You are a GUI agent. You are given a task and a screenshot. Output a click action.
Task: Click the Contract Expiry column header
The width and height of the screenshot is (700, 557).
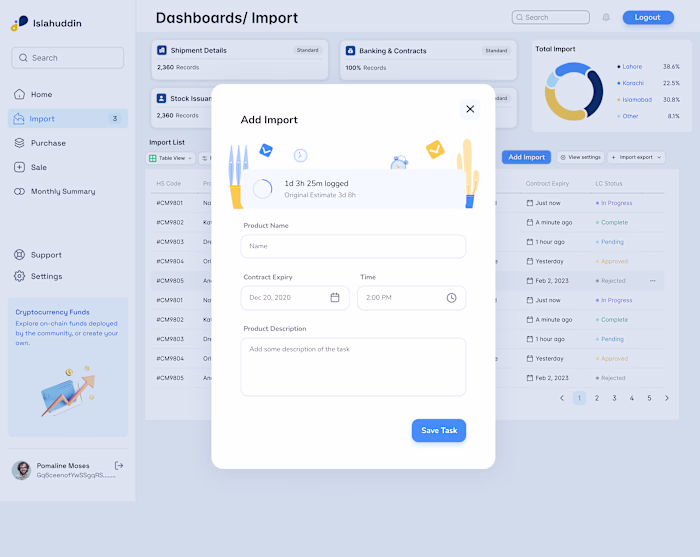(x=547, y=183)
